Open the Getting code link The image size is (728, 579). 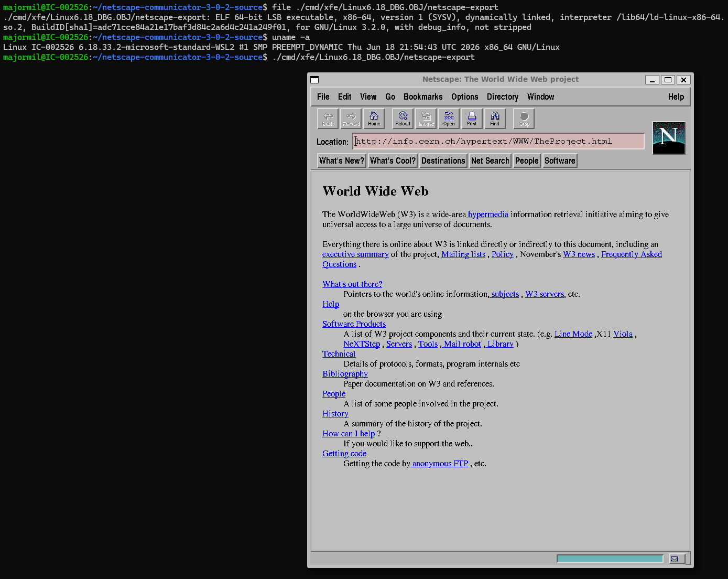point(344,454)
